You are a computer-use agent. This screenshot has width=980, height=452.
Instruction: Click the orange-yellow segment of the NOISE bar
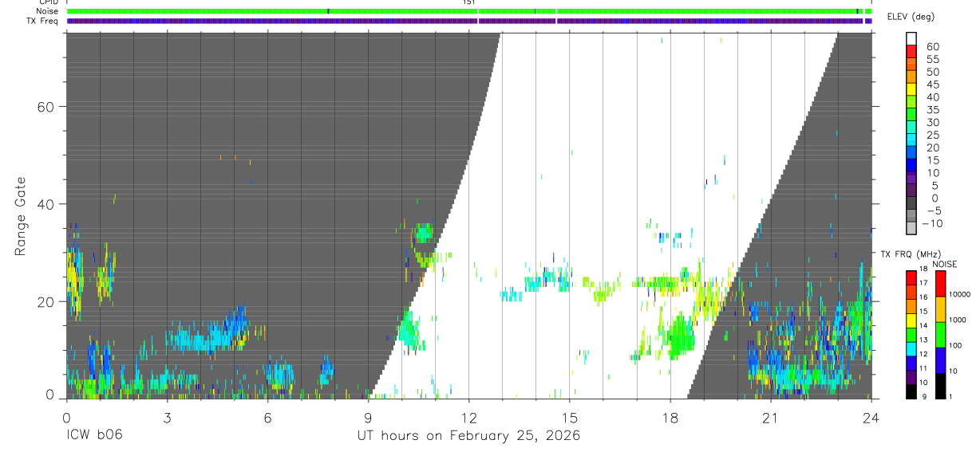coord(939,309)
